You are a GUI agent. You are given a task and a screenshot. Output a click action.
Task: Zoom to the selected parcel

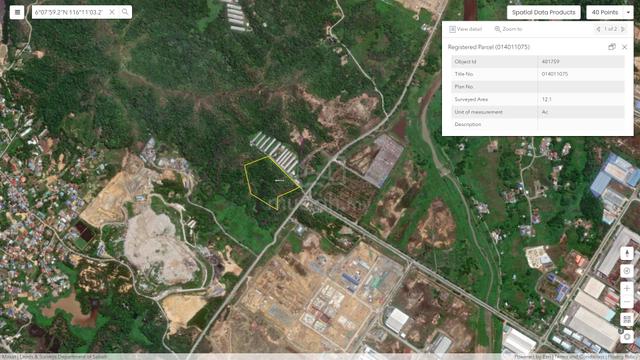(x=508, y=29)
